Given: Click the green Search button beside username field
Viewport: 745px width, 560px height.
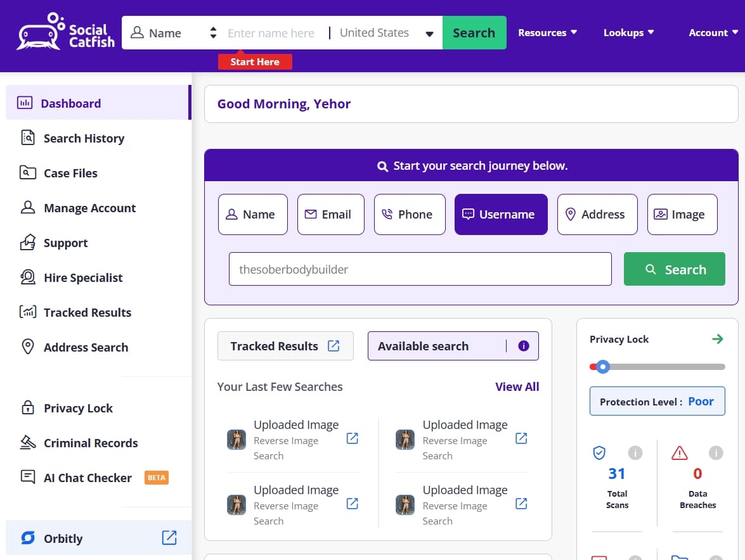Looking at the screenshot, I should pos(674,269).
